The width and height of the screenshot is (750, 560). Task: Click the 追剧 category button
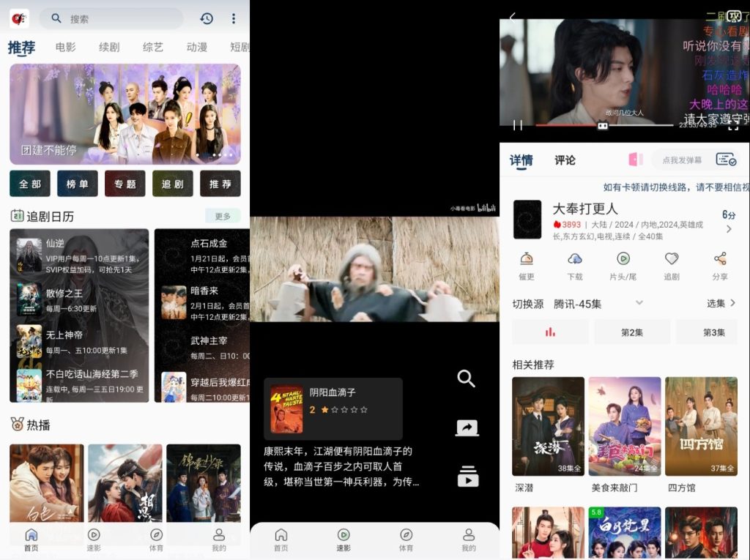coord(173,184)
